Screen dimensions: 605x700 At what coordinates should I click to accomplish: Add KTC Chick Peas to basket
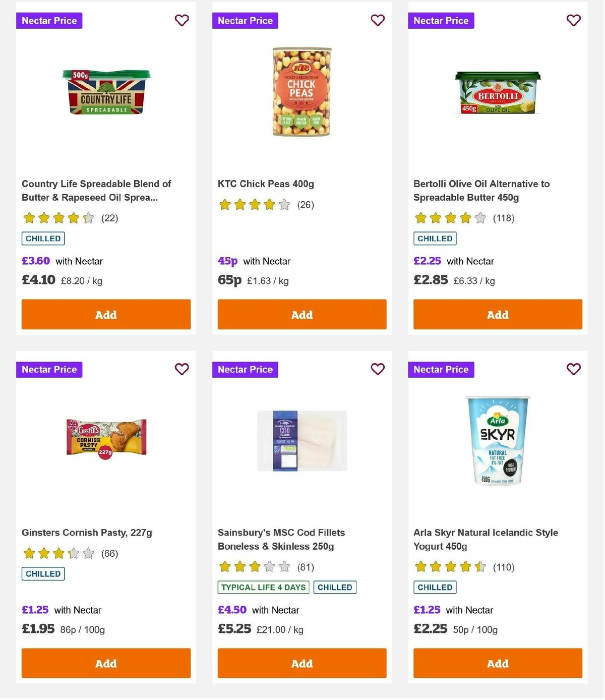pos(301,314)
